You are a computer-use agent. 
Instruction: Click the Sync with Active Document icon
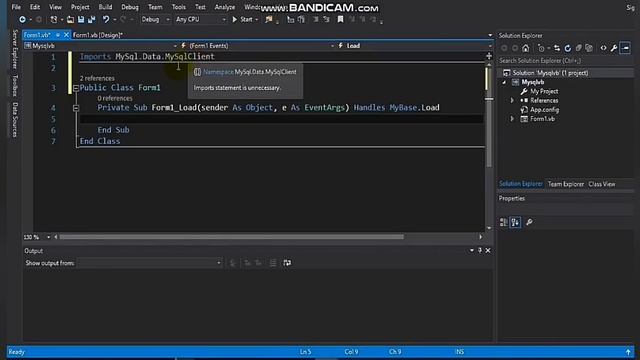557,48
